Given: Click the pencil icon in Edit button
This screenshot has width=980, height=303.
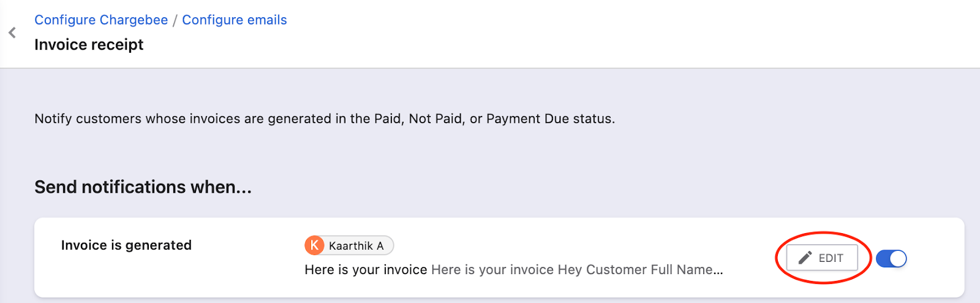Looking at the screenshot, I should (805, 258).
